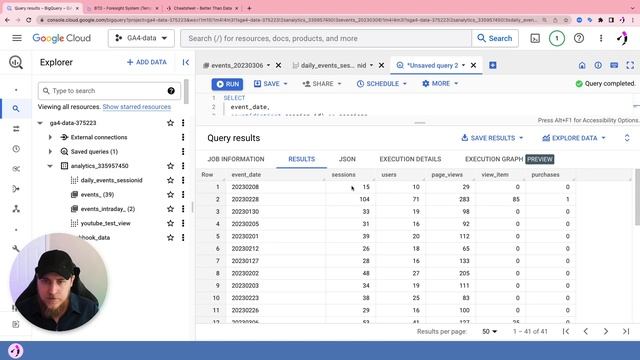Open Cloud Shell terminal icon
This screenshot has height=360, width=640.
coord(535,38)
